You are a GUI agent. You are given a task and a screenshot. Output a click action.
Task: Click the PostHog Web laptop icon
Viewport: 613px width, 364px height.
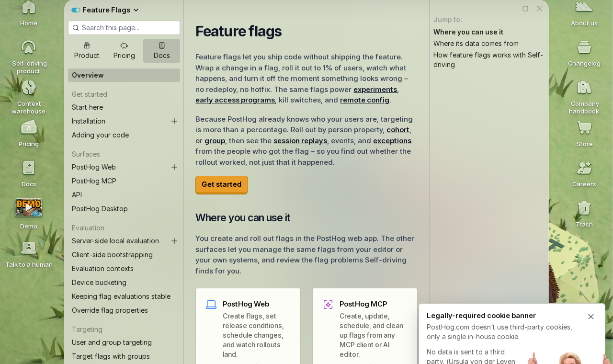tap(211, 305)
